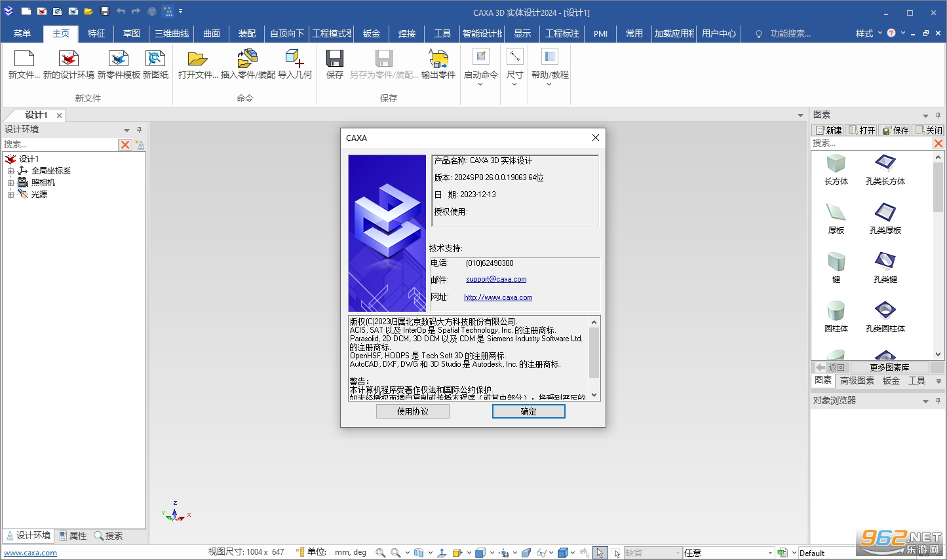
Task: Click the 保存 floppy icon in ribbon
Action: pos(335,59)
